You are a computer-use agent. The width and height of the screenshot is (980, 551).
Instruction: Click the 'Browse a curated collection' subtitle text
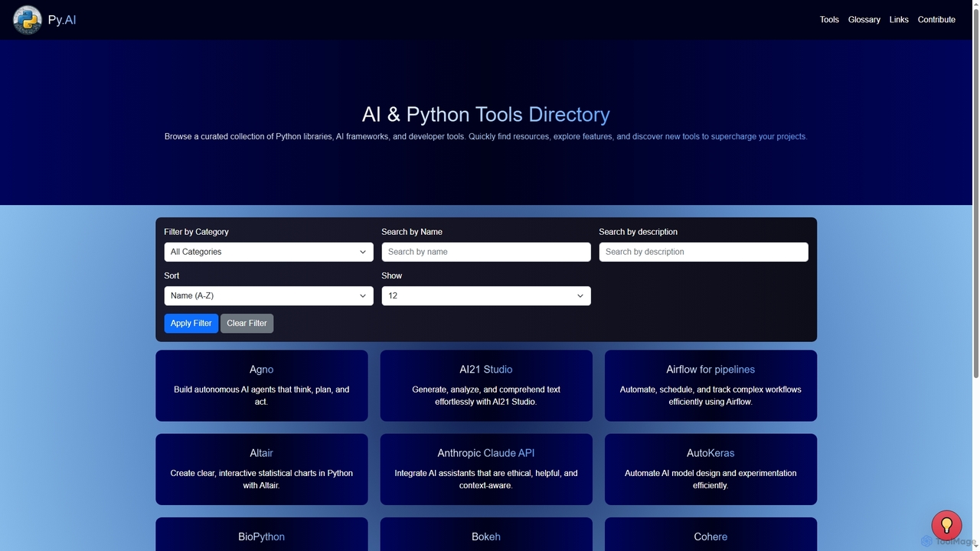486,136
